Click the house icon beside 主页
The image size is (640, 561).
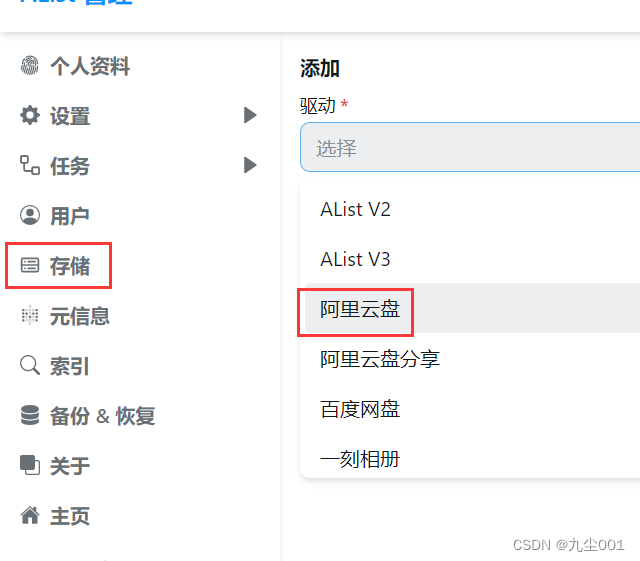coord(30,515)
